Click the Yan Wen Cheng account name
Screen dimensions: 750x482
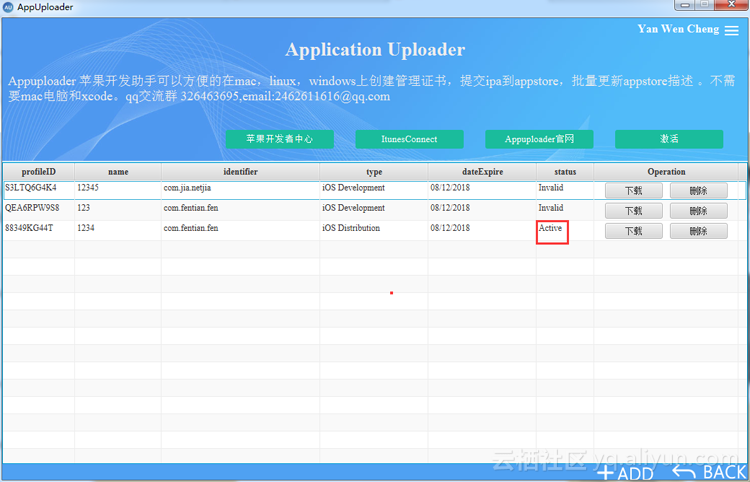pyautogui.click(x=678, y=29)
